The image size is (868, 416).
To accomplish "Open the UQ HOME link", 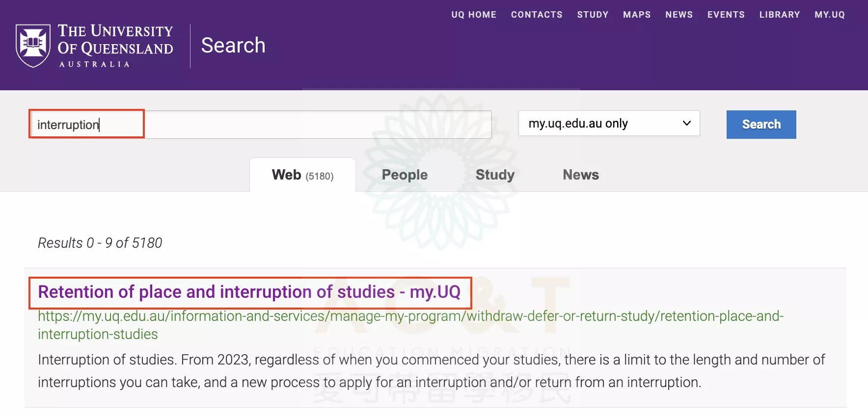I will tap(474, 15).
